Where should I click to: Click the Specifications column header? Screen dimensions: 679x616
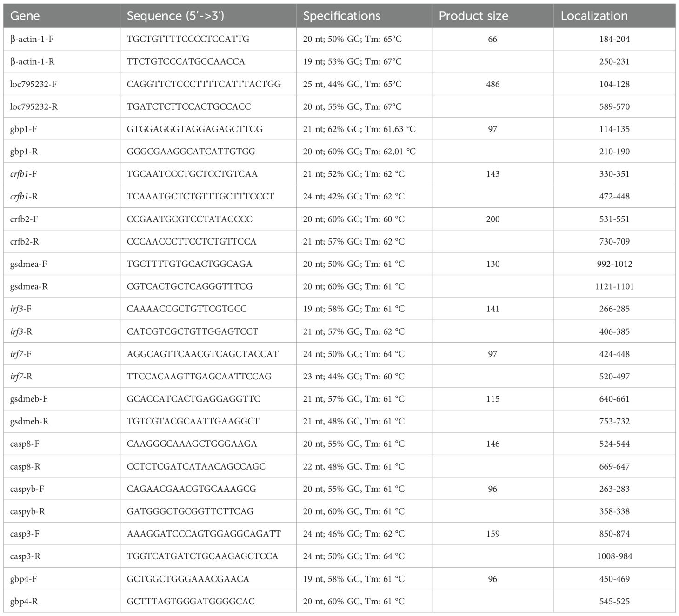[342, 16]
